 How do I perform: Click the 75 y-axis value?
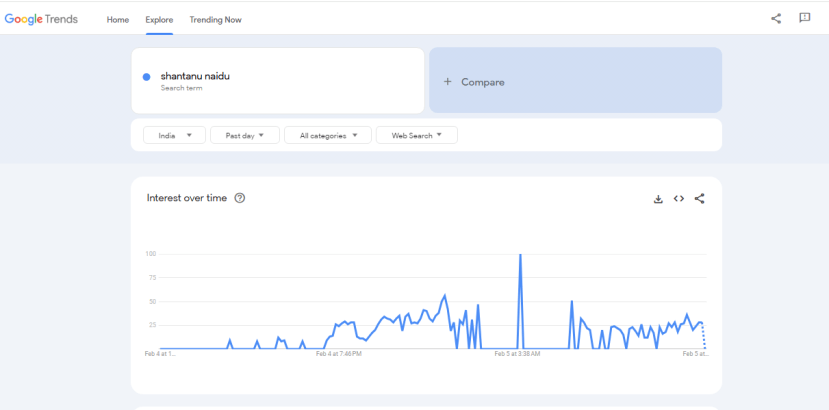coord(152,278)
